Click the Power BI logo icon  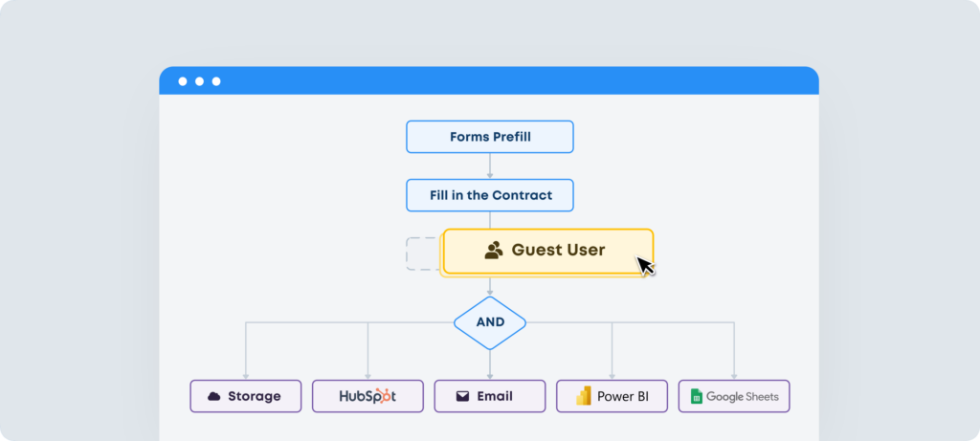click(x=582, y=396)
